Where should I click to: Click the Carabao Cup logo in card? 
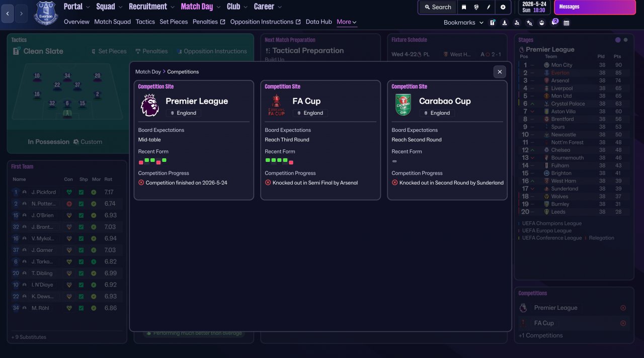click(403, 105)
